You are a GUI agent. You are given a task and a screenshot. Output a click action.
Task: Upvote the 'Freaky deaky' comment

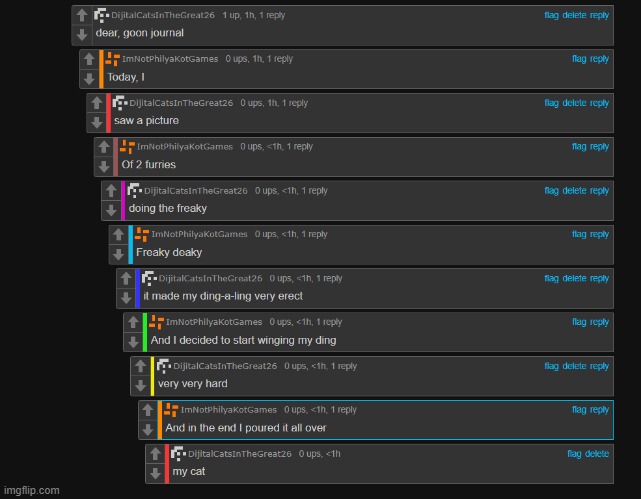click(119, 235)
